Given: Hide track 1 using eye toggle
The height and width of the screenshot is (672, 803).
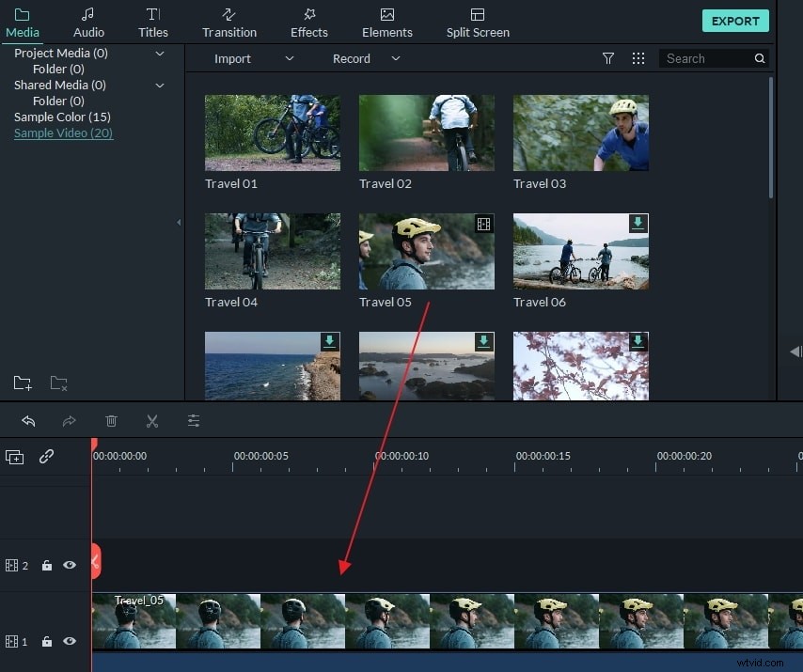Looking at the screenshot, I should [69, 641].
